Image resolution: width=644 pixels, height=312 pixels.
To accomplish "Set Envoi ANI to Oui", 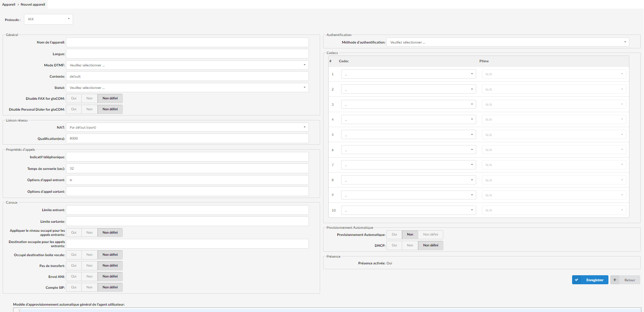I will [x=74, y=276].
